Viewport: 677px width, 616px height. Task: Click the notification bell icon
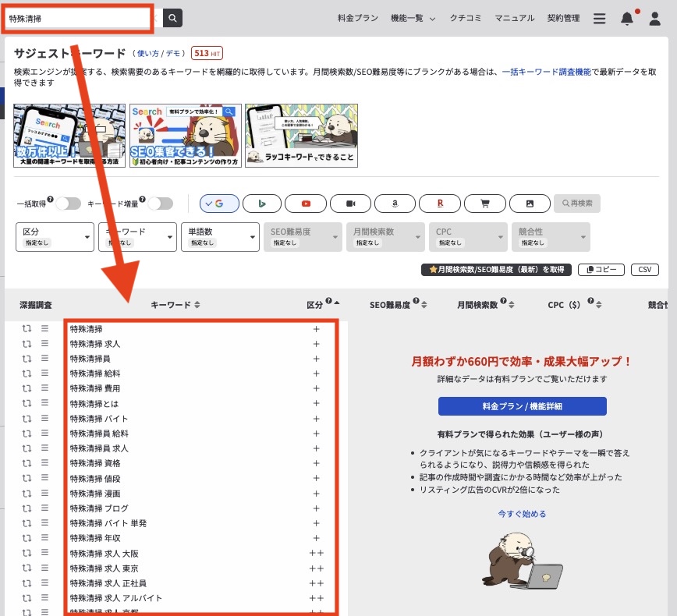coord(628,18)
